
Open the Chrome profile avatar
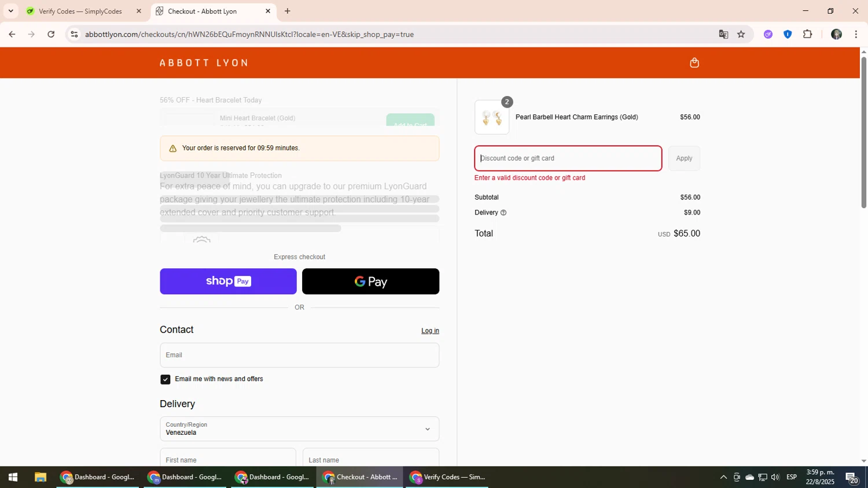click(x=836, y=34)
